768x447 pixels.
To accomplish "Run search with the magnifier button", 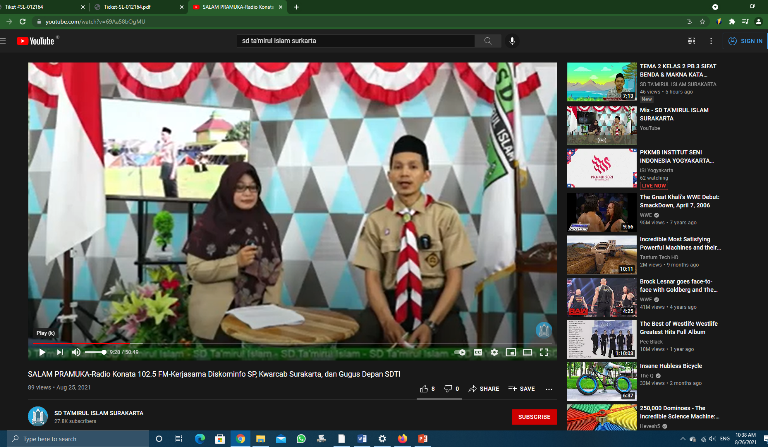I will [488, 41].
